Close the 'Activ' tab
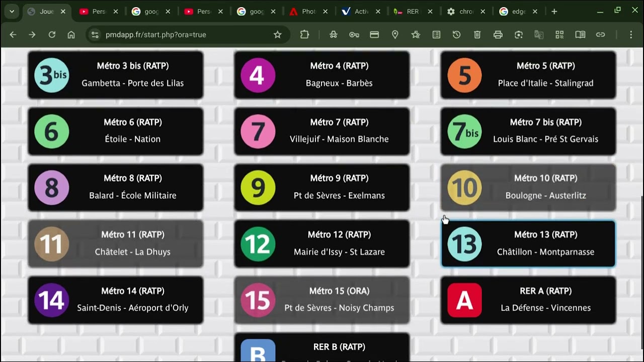Screen dimensions: 644x362 pos(378,12)
